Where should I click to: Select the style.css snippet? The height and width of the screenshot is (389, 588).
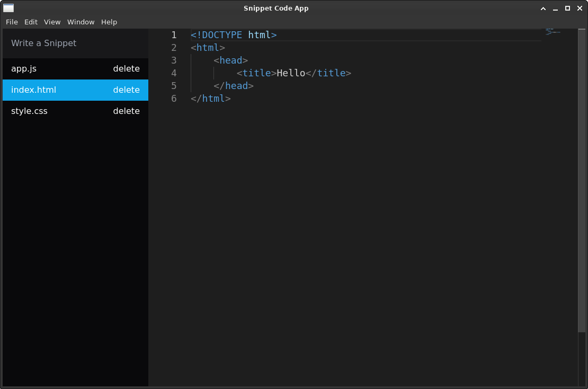click(x=29, y=111)
